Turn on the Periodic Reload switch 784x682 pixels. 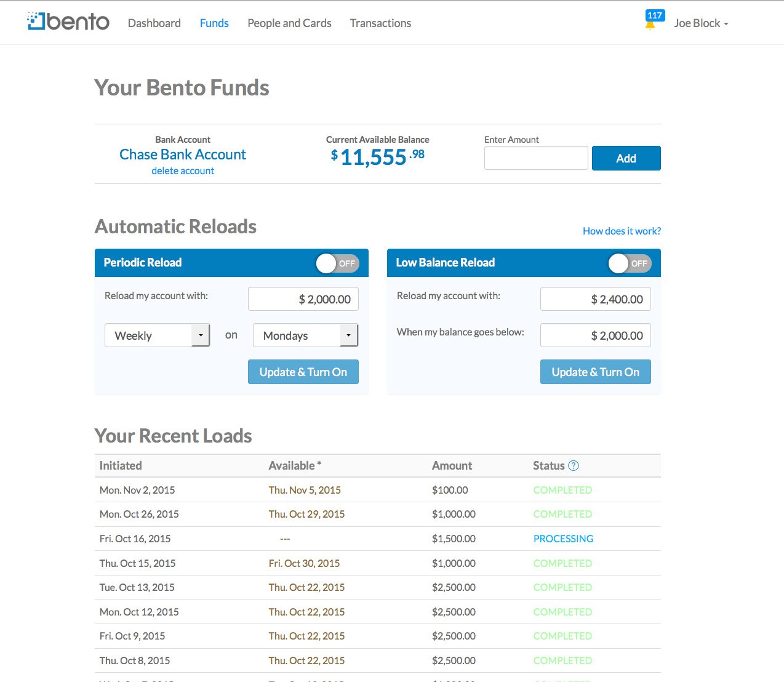pos(337,263)
